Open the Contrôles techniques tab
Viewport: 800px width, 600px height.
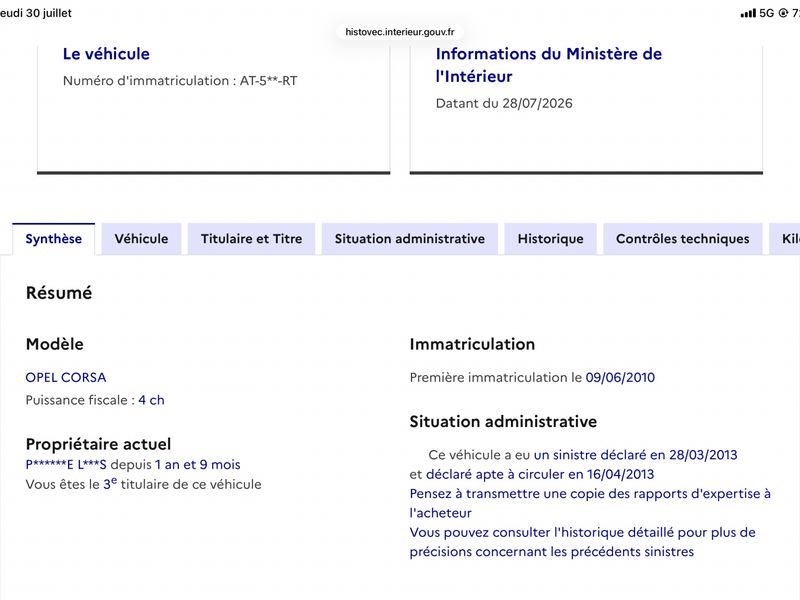(x=683, y=239)
